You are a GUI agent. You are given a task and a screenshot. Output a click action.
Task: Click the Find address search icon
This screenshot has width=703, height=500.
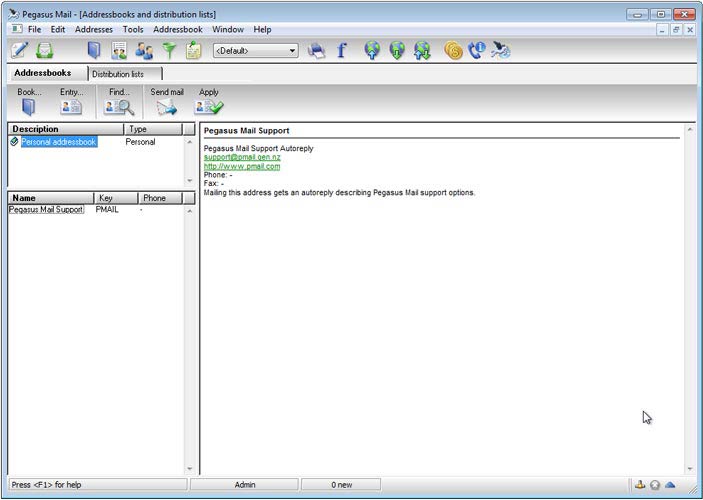[120, 107]
